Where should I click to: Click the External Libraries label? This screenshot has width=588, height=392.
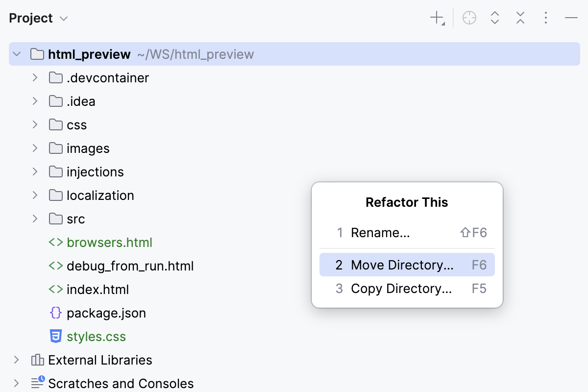[x=100, y=360]
